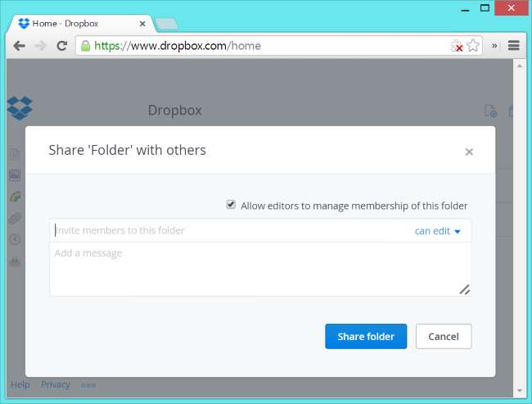Viewport: 532px width, 404px height.
Task: Click the Photos icon in Dropbox sidebar
Action: pos(15,175)
